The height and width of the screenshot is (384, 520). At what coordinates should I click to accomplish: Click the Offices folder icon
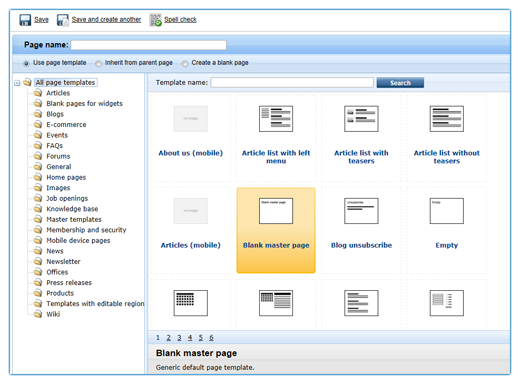coord(38,272)
